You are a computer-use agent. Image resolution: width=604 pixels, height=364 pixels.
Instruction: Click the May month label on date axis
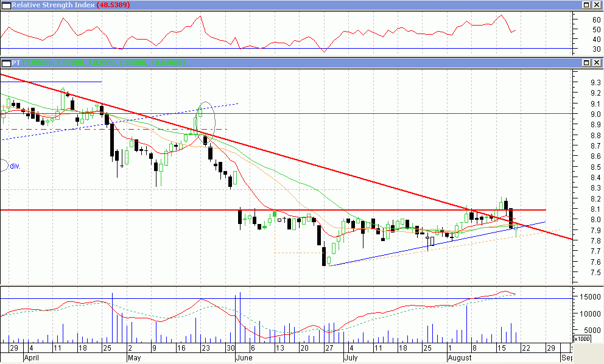(135, 358)
